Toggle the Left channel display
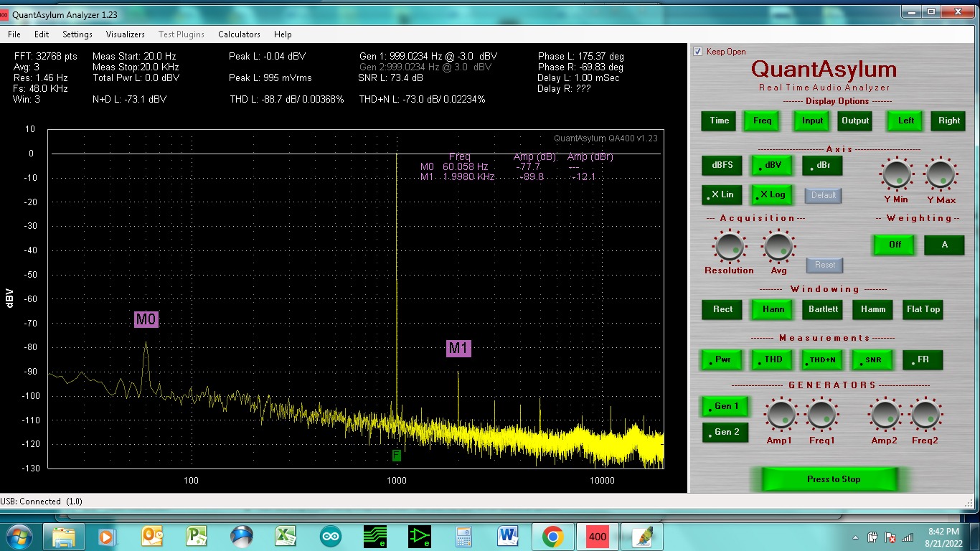980x551 pixels. coord(905,121)
